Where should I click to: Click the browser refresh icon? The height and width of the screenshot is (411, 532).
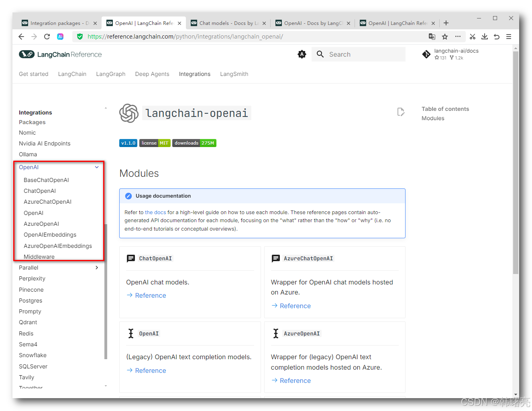pos(47,37)
